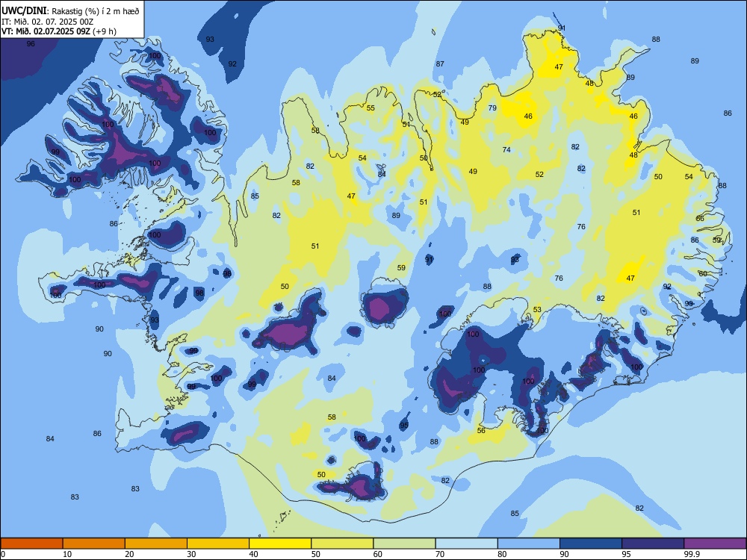747x560 pixels.
Task: Select the pale yellow 50–60 legend swatch
Action: [x=342, y=544]
